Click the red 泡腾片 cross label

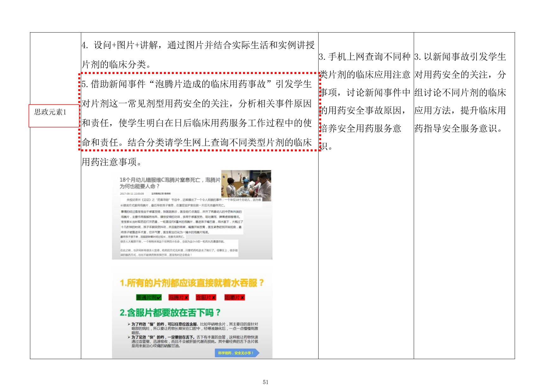click(x=178, y=297)
